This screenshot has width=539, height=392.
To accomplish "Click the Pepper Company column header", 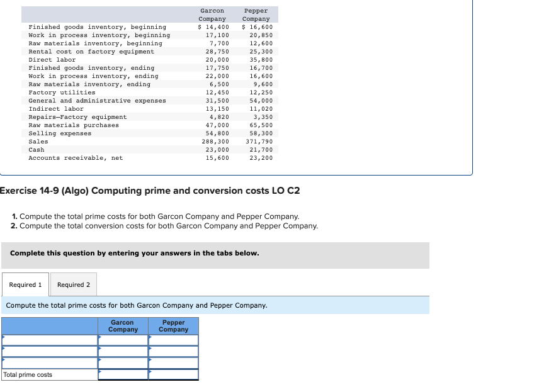I will 173,326.
